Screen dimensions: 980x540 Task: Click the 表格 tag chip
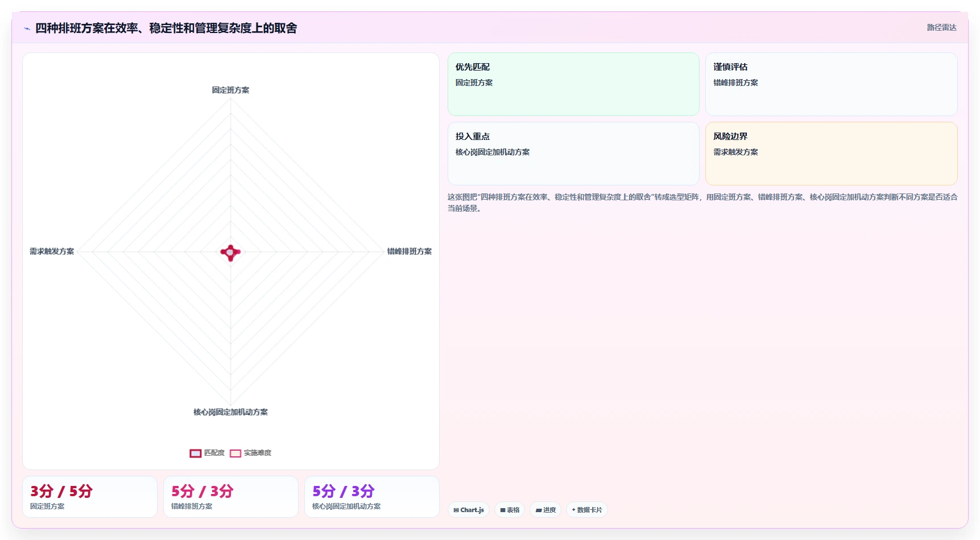[x=510, y=510]
